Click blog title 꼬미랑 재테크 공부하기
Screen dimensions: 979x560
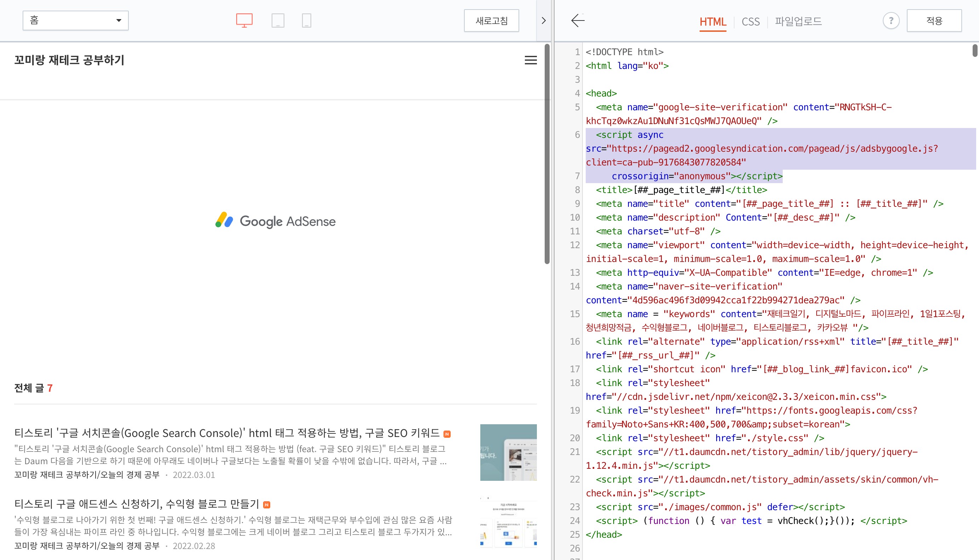click(x=69, y=60)
